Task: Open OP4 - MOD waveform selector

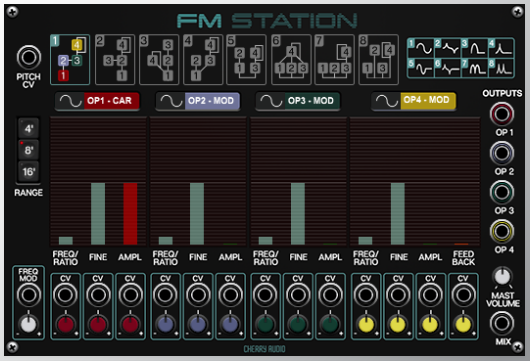Action: [414, 101]
